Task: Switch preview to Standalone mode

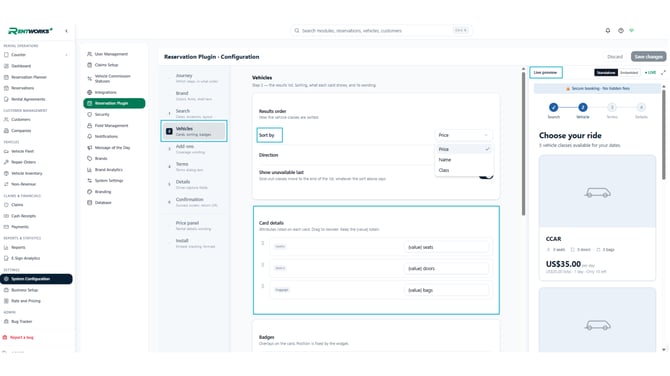Action: pos(606,73)
